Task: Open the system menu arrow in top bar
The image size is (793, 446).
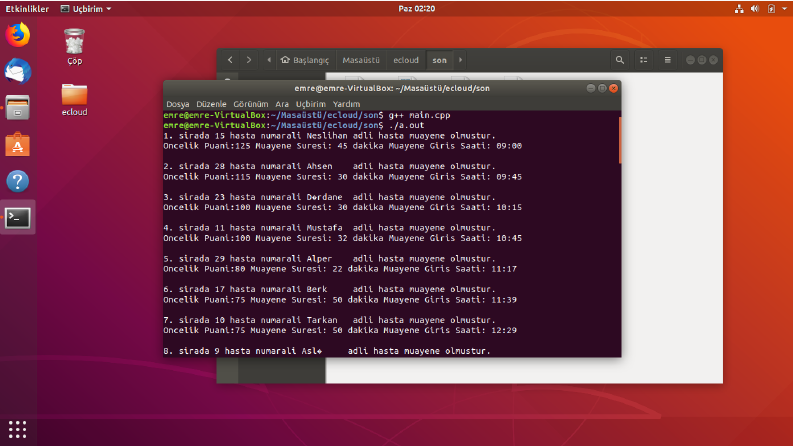Action: 784,9
